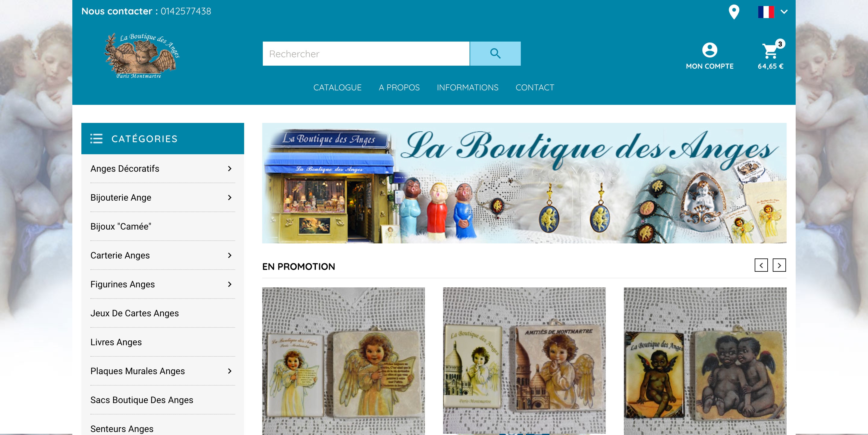
Task: Open Mon Compte account icon
Action: (709, 50)
